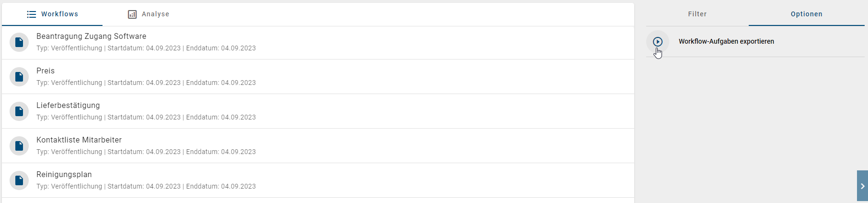
Task: Open the Kontaktliste Mitarbeiter workflow
Action: pos(79,140)
